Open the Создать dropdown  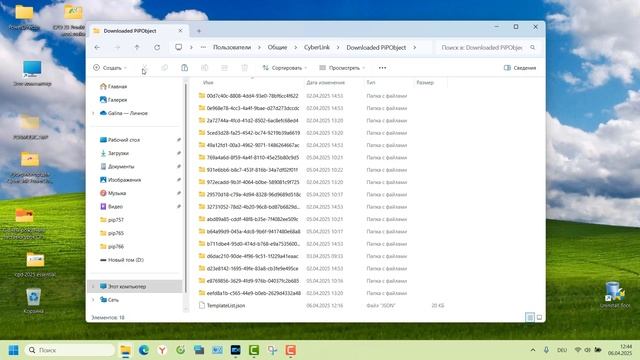pyautogui.click(x=110, y=68)
